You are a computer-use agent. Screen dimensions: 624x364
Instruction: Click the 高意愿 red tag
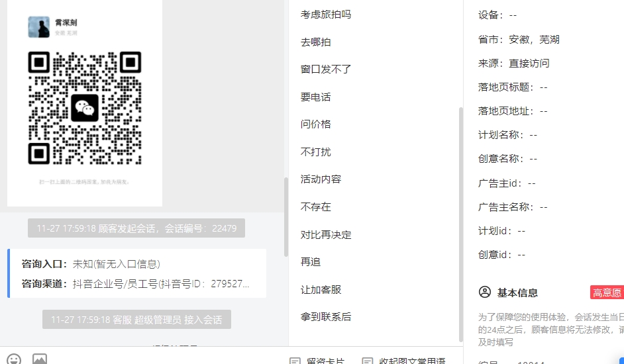point(607,293)
